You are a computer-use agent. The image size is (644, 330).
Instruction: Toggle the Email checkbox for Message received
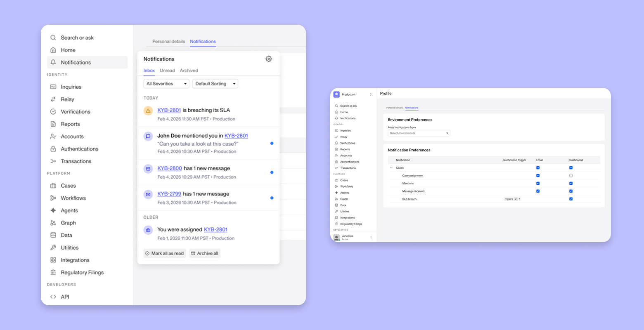pos(538,191)
